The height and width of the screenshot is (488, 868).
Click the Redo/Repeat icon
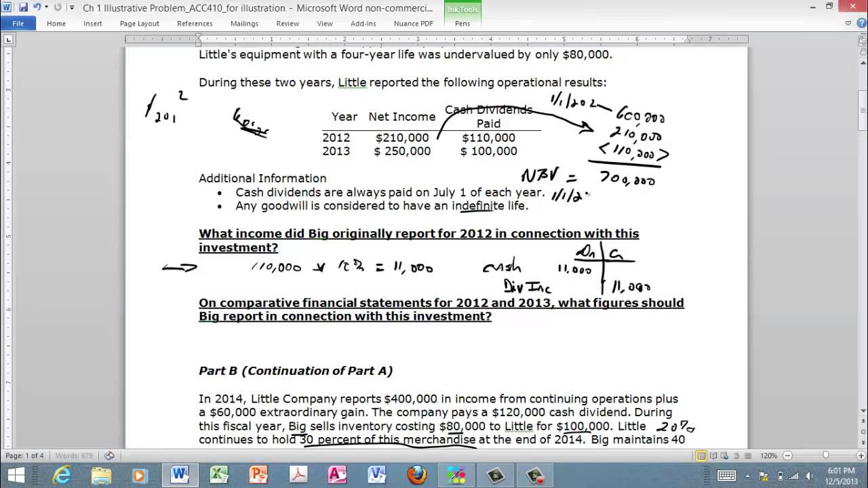[x=57, y=7]
